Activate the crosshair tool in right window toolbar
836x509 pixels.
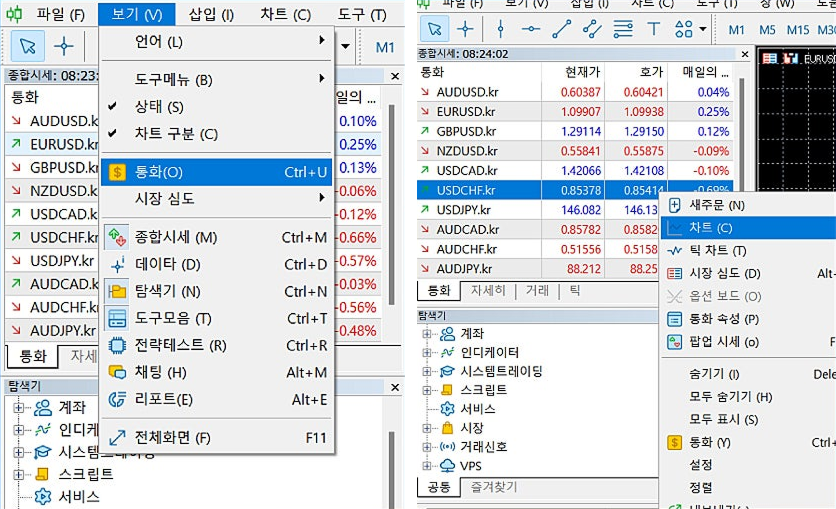tap(465, 29)
